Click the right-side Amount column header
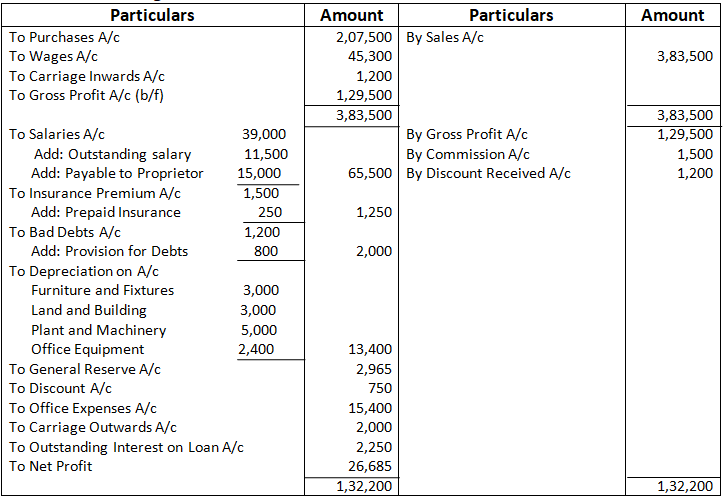Viewport: 724px width, 497px height. (x=672, y=15)
